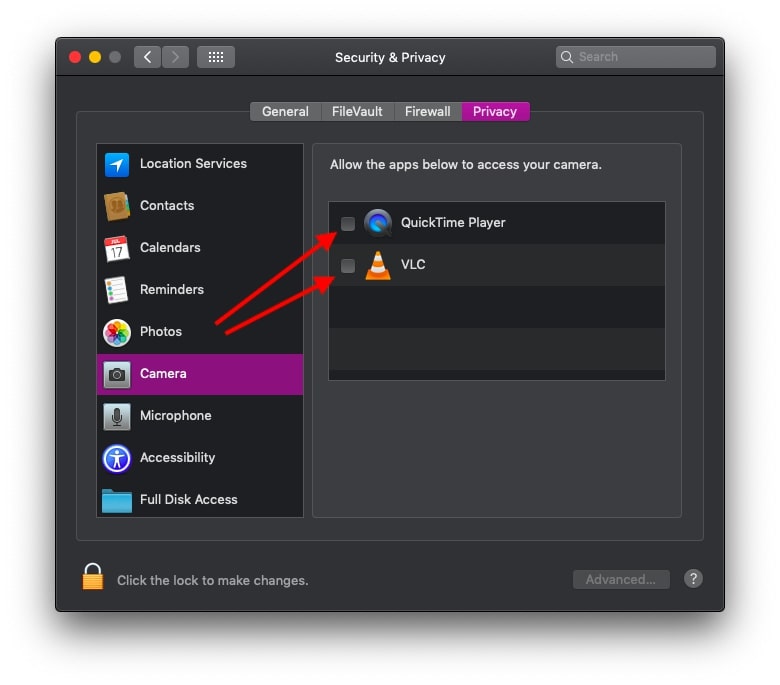
Task: Click the magnifying glass search icon
Action: pos(567,57)
